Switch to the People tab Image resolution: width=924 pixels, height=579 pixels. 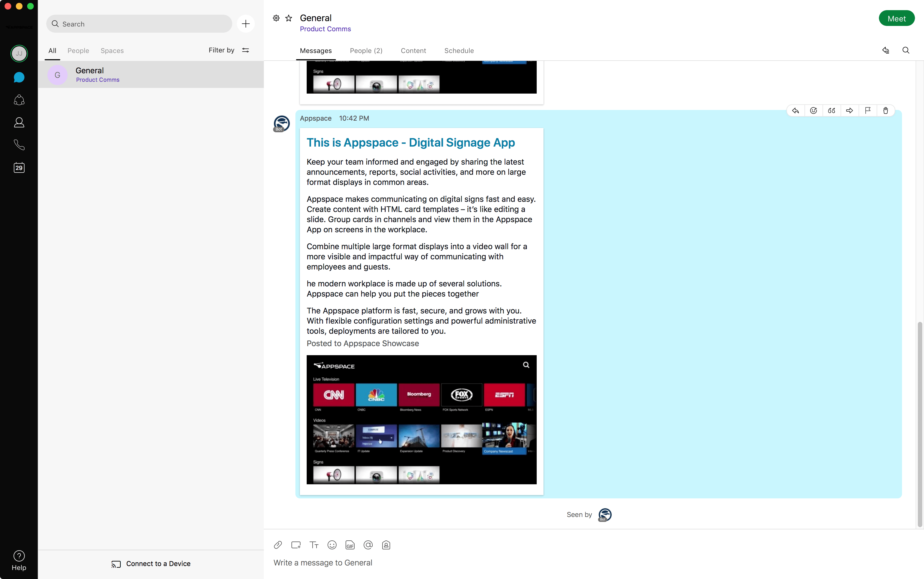(366, 50)
